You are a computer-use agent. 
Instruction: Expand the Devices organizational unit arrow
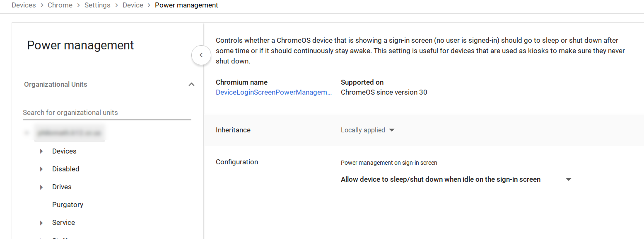(x=41, y=151)
